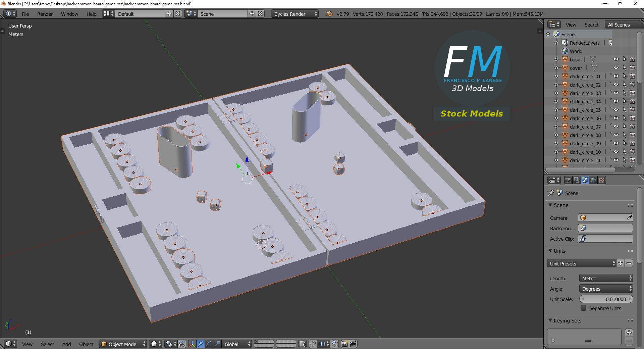Click the screen layout browse icon
This screenshot has width=644, height=349.
[108, 14]
